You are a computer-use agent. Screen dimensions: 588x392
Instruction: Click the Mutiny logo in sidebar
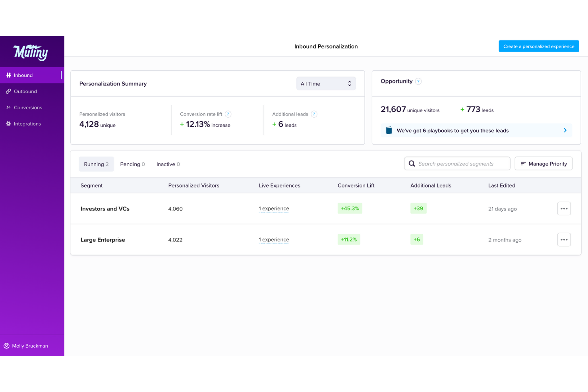point(31,52)
